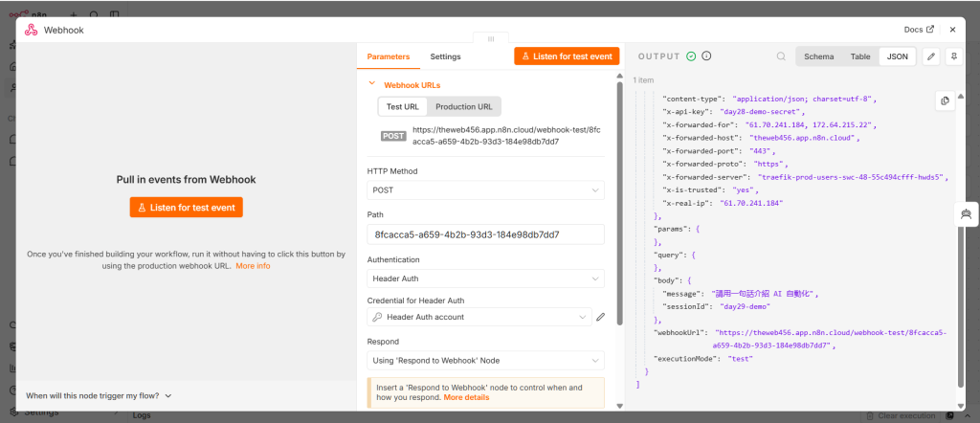Click the "webhookUrl" JSON key

pos(679,333)
